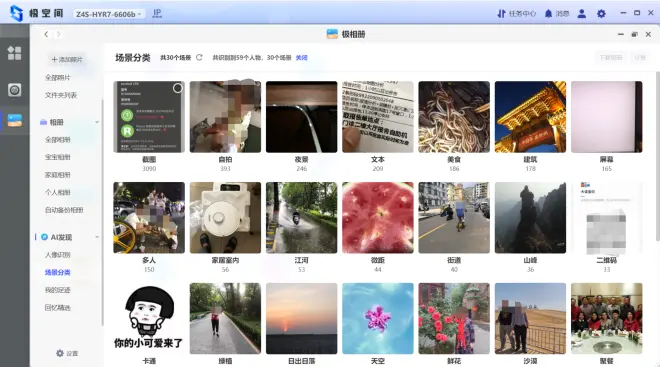Collapse the 相册 section chevron

pyautogui.click(x=97, y=122)
